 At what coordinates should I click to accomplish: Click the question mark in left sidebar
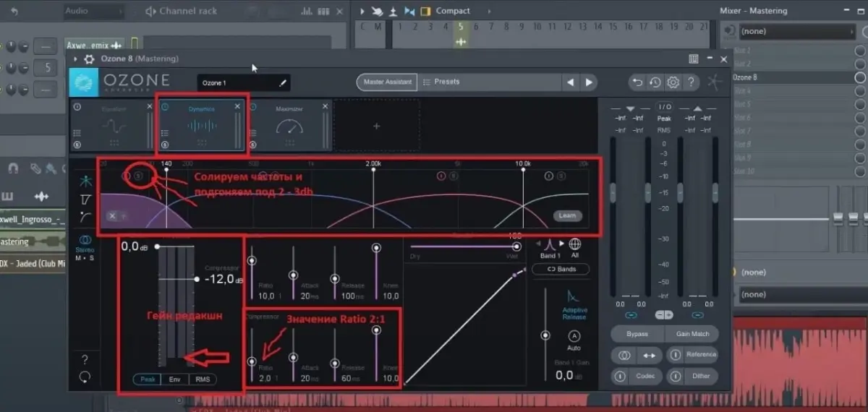85,359
